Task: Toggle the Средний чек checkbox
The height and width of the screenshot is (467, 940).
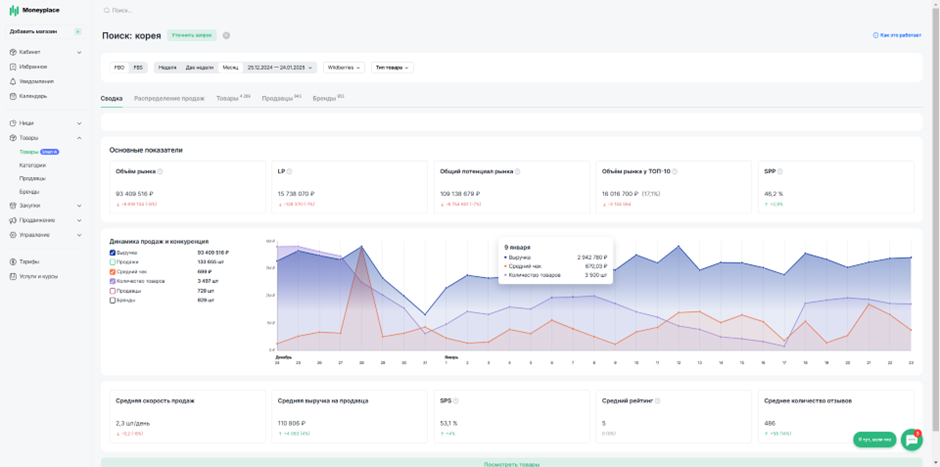Action: (x=112, y=272)
